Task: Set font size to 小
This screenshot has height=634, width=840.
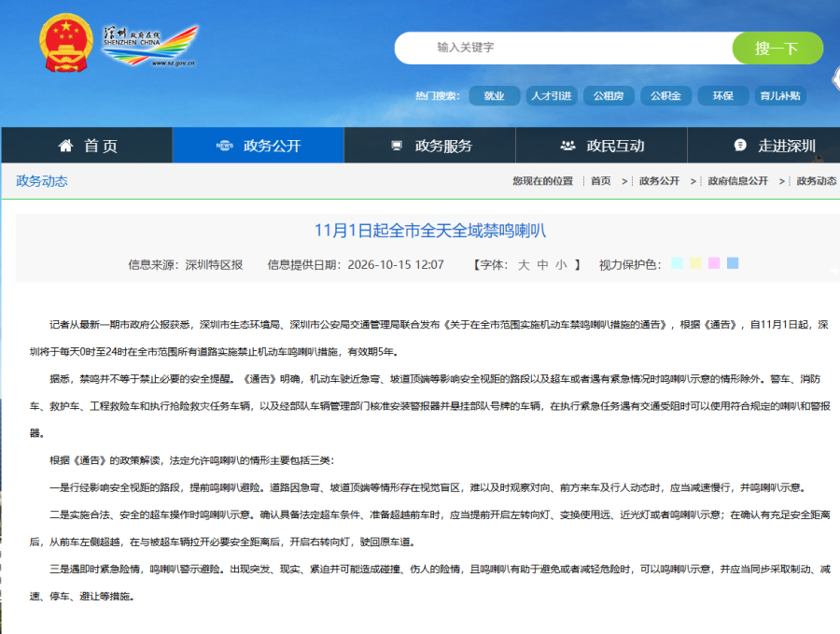Action: coord(561,265)
